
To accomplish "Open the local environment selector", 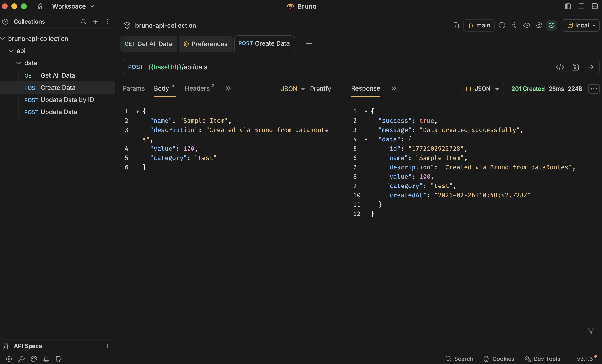I will pos(581,25).
